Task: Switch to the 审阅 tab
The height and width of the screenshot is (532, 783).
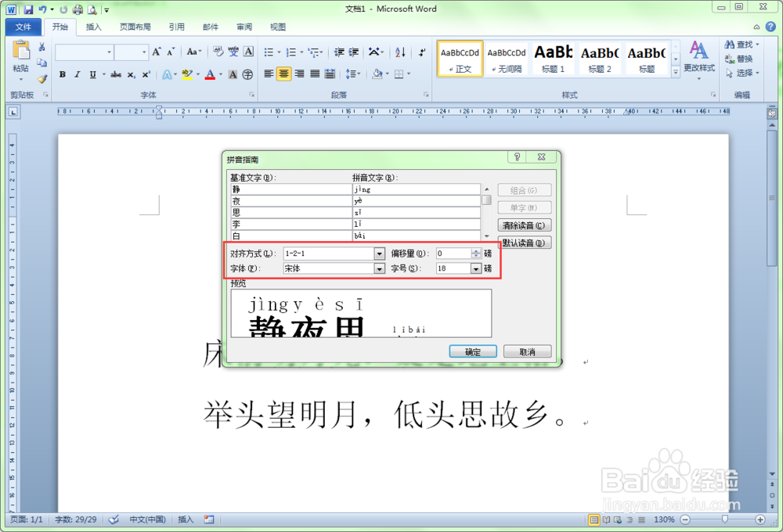Action: [244, 27]
